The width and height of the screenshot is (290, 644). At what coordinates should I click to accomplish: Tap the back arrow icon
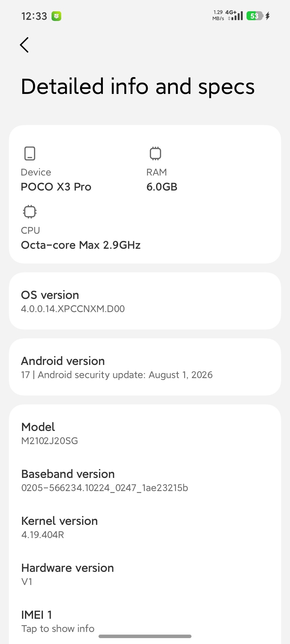tap(24, 45)
